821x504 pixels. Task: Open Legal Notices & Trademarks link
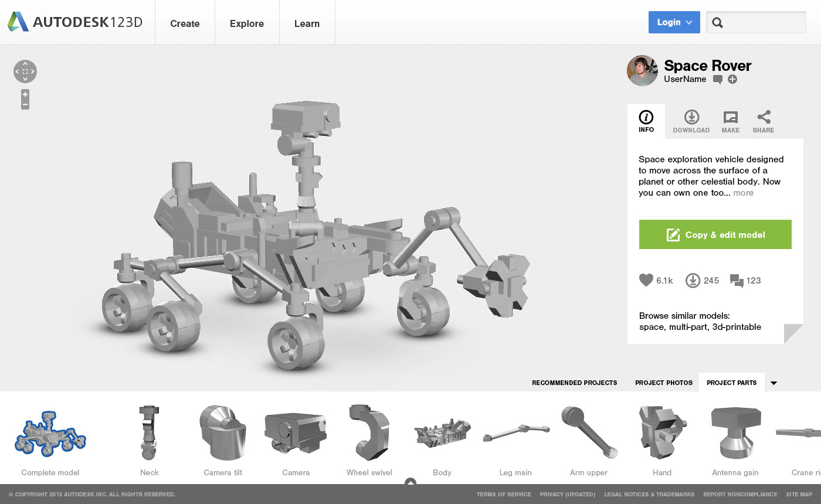[x=649, y=495]
